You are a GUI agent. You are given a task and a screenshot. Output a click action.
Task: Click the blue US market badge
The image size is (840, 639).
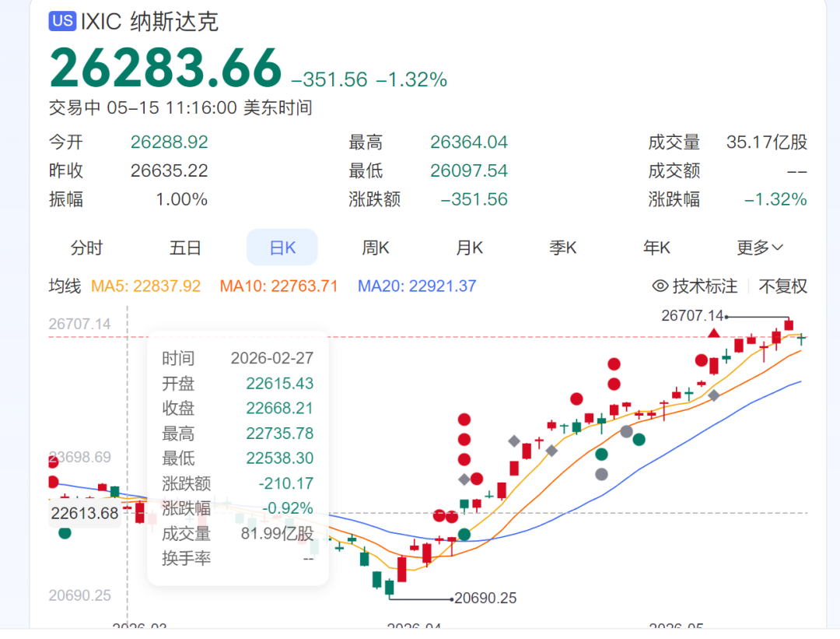[63, 22]
